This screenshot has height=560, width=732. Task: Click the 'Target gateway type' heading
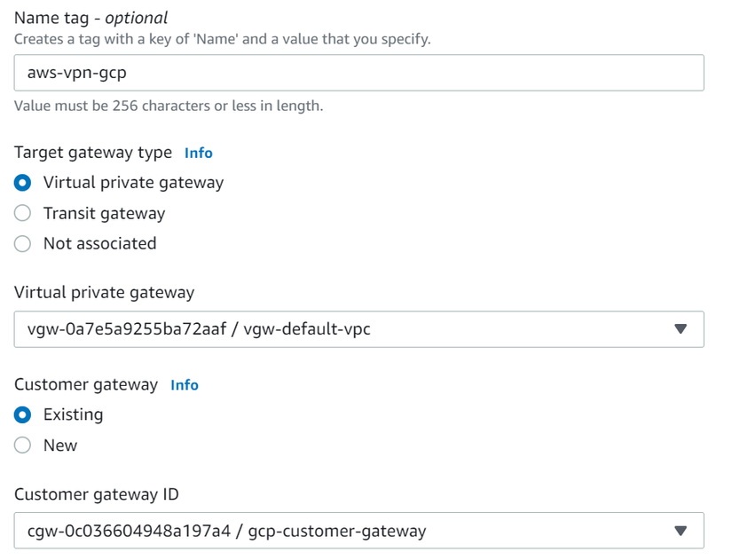point(93,153)
